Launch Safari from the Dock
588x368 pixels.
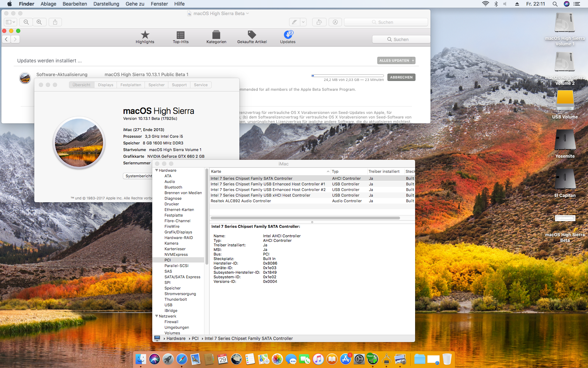pyautogui.click(x=182, y=359)
